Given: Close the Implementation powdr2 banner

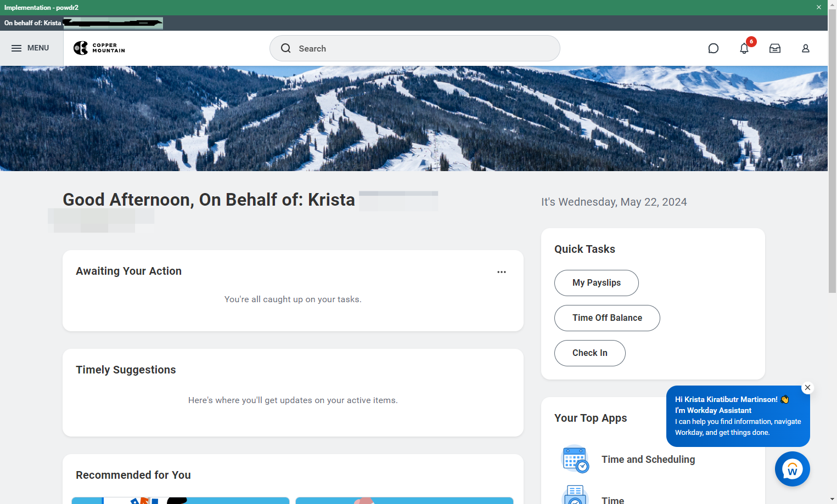Looking at the screenshot, I should tap(819, 7).
